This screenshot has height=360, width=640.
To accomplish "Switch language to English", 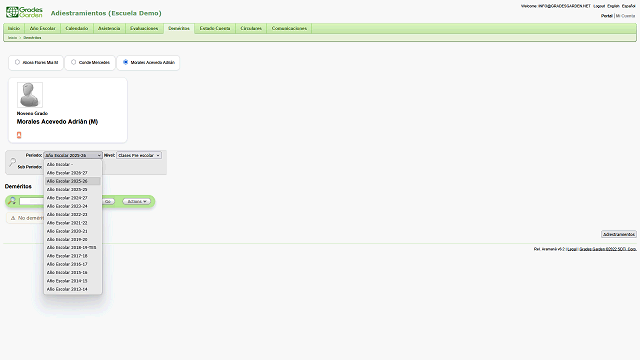I will point(613,6).
